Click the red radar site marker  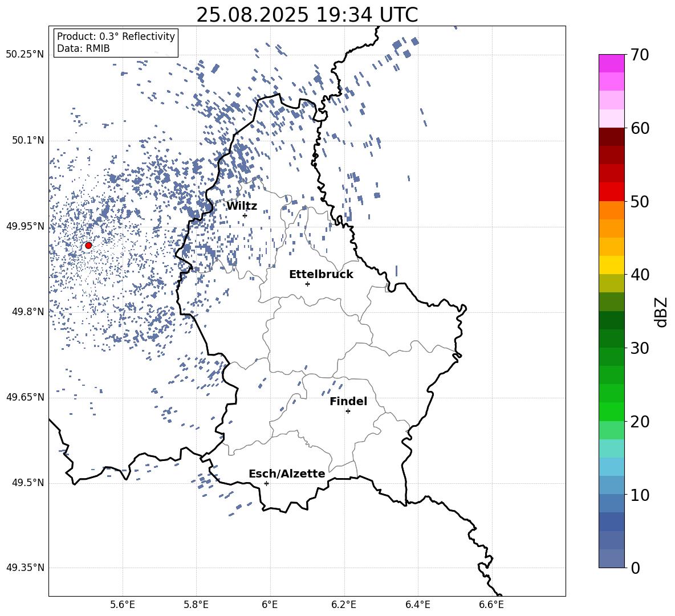[x=88, y=246]
